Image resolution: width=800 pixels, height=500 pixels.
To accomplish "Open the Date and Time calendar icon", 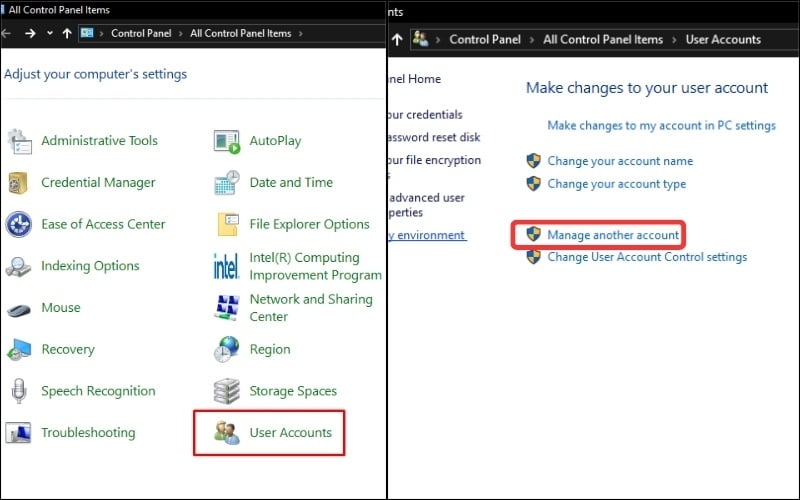I will point(227,183).
